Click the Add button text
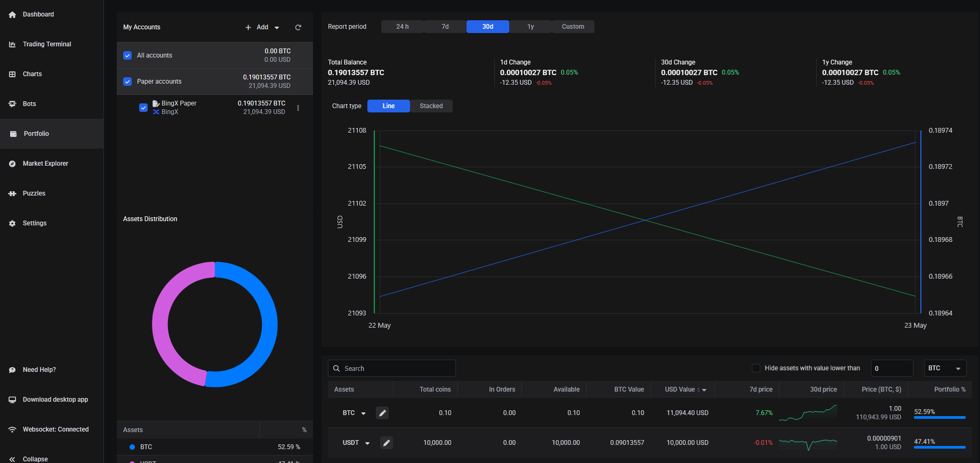 pos(262,27)
